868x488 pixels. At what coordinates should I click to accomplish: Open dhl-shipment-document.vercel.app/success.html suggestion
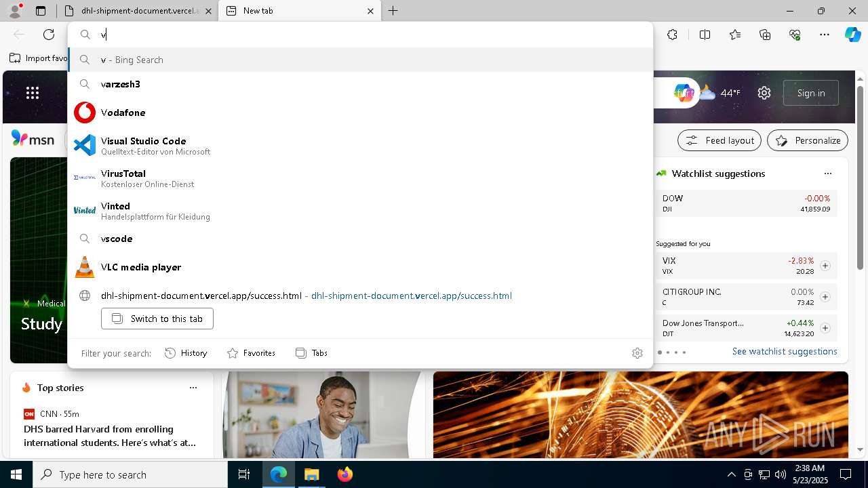(360, 296)
